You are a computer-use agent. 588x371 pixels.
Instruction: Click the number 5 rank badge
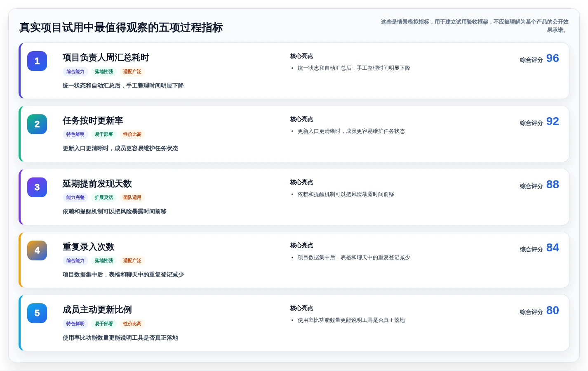[37, 313]
